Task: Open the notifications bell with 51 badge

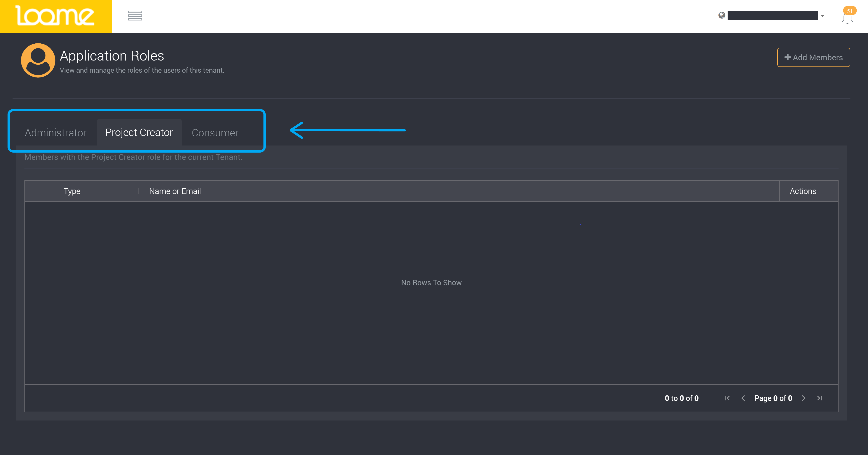Action: click(x=848, y=16)
